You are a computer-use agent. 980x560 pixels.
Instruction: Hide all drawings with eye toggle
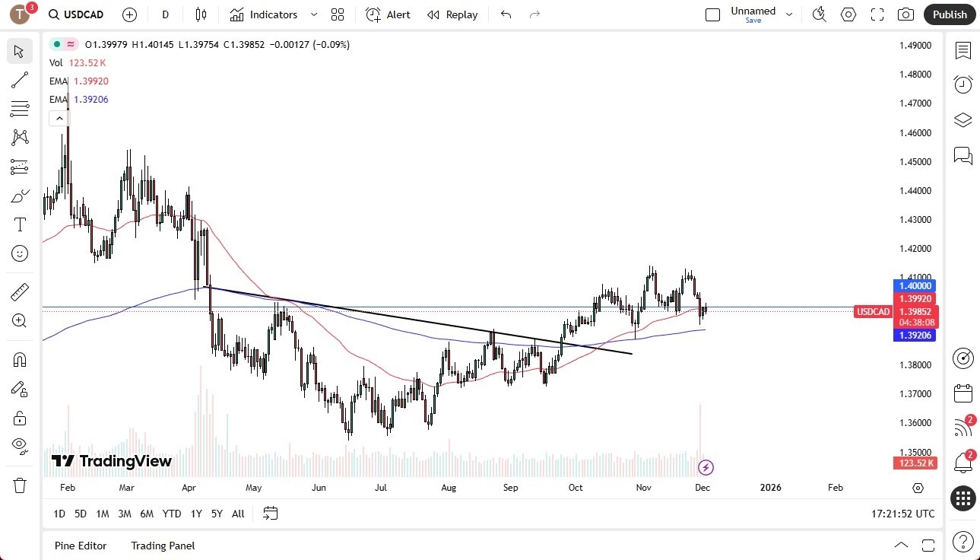[19, 445]
